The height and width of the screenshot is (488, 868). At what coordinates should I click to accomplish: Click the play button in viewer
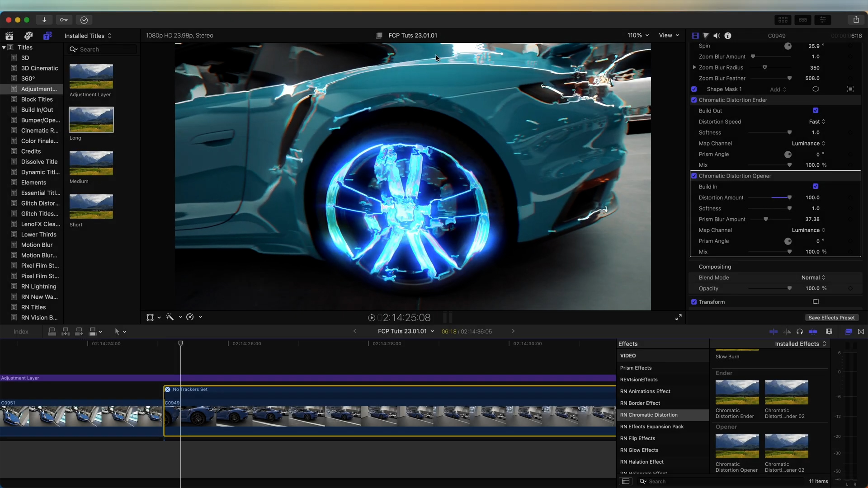371,318
